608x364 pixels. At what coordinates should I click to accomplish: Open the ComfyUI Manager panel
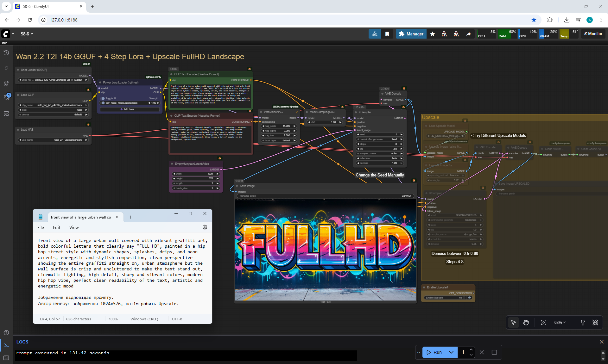tap(411, 34)
